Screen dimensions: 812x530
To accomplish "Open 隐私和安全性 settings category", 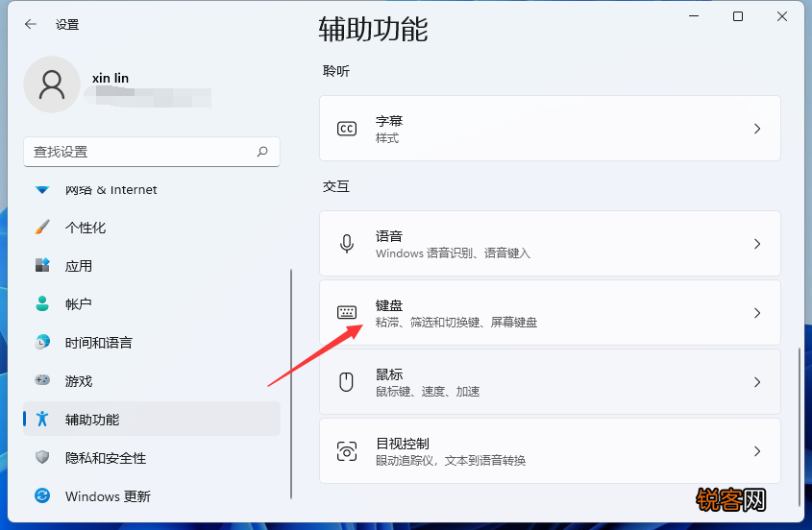I will [152, 458].
